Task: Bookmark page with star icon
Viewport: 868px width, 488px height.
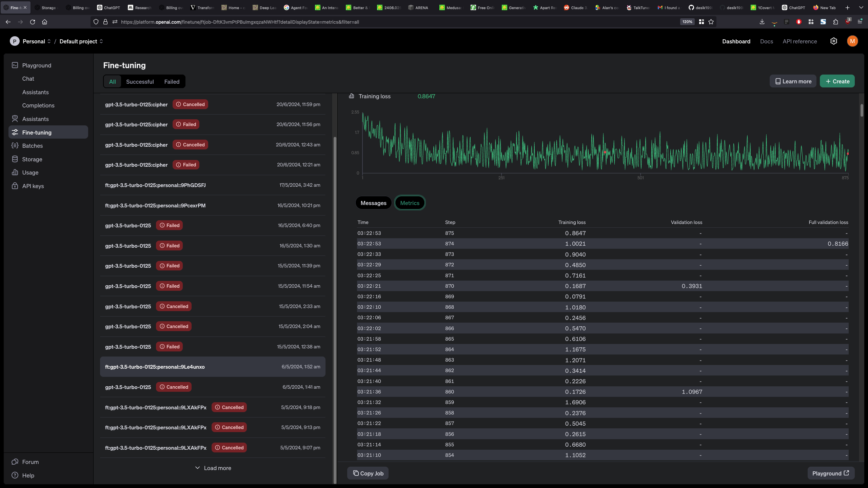Action: pyautogui.click(x=711, y=22)
